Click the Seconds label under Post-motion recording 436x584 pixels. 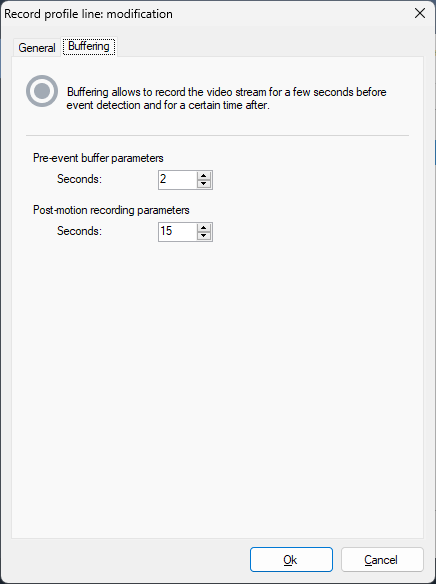pyautogui.click(x=79, y=231)
